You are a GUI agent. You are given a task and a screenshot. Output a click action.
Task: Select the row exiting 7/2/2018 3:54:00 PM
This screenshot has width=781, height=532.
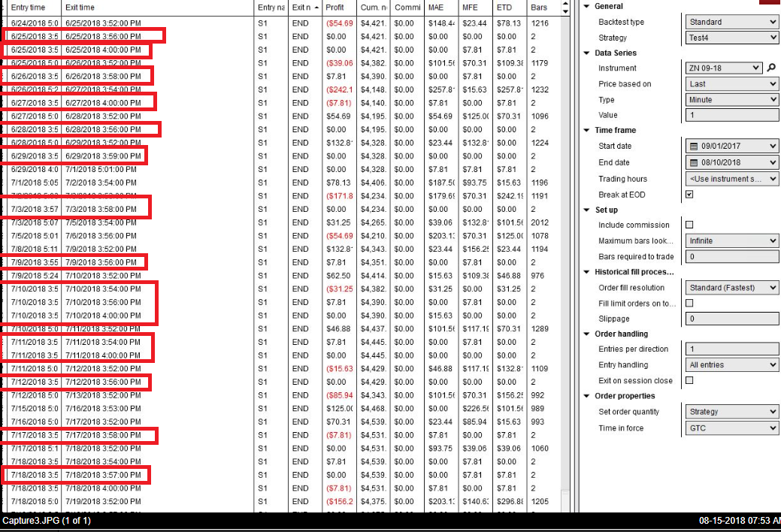tap(281, 183)
